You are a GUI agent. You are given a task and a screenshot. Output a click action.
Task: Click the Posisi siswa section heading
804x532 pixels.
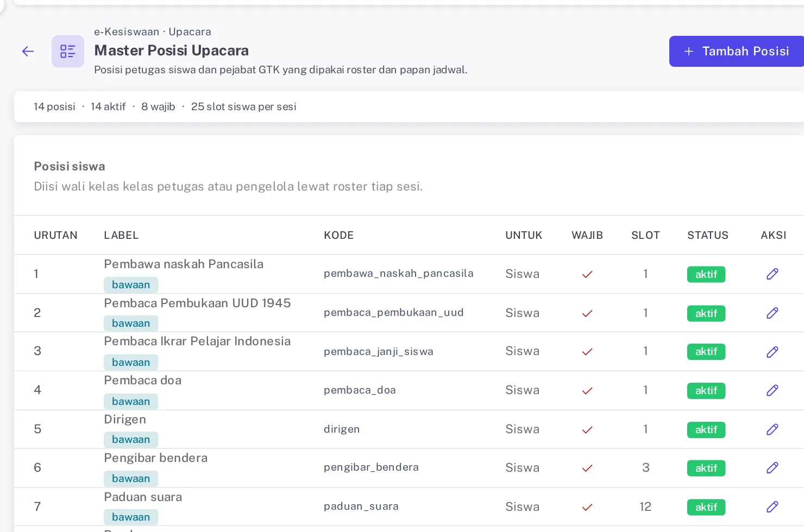[70, 166]
